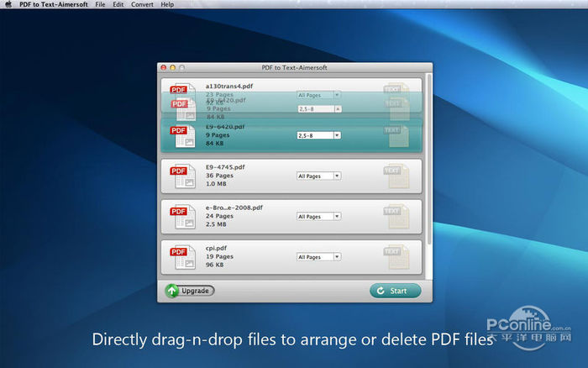Click the TEXT output icon for cpi.pdf
Screen dimensions: 588x368
click(396, 257)
